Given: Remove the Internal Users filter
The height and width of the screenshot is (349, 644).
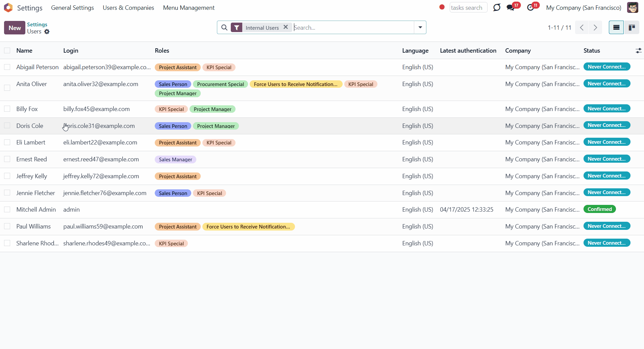Looking at the screenshot, I should (286, 27).
